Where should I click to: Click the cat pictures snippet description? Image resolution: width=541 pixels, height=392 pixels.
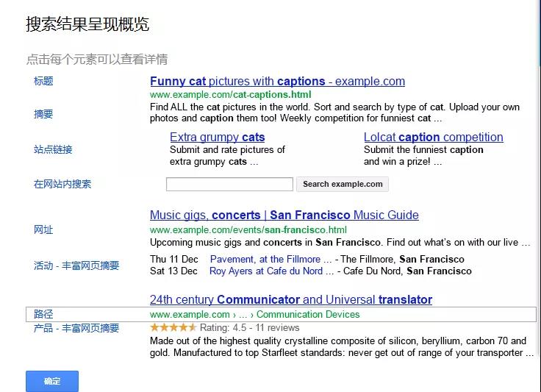coord(334,113)
